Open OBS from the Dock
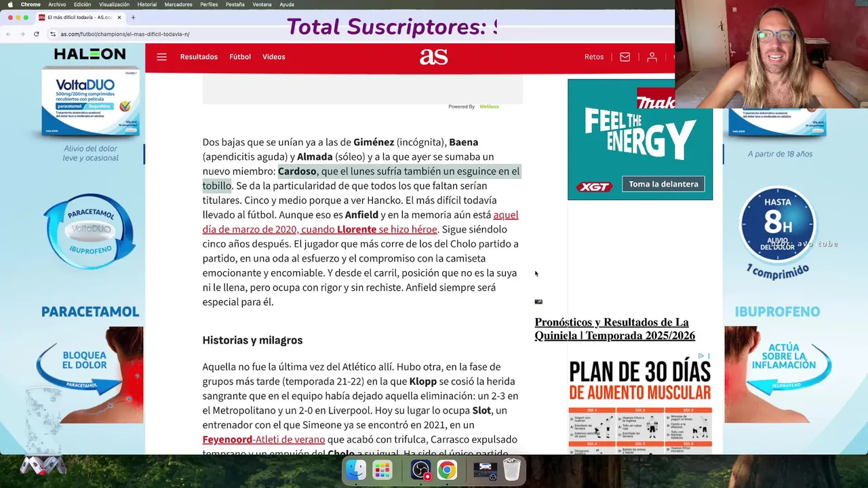The image size is (868, 488). [x=420, y=470]
